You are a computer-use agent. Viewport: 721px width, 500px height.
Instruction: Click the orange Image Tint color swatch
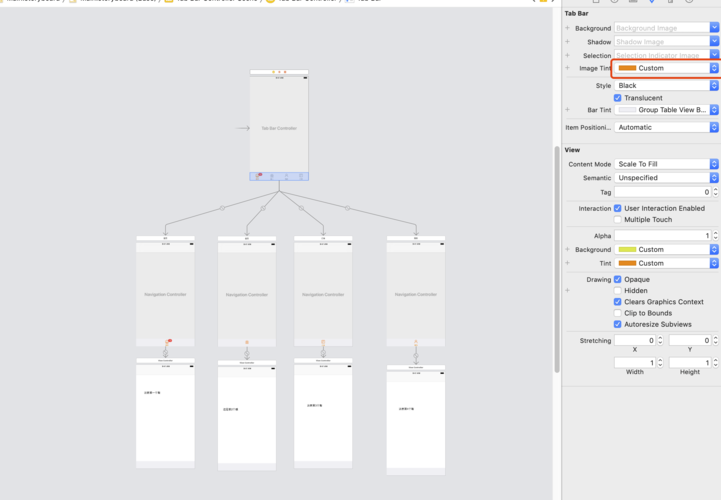pyautogui.click(x=627, y=68)
